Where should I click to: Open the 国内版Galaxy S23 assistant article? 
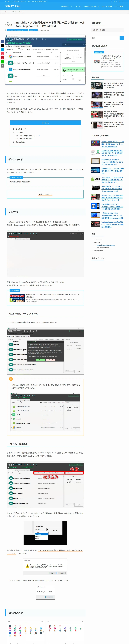pos(114,125)
